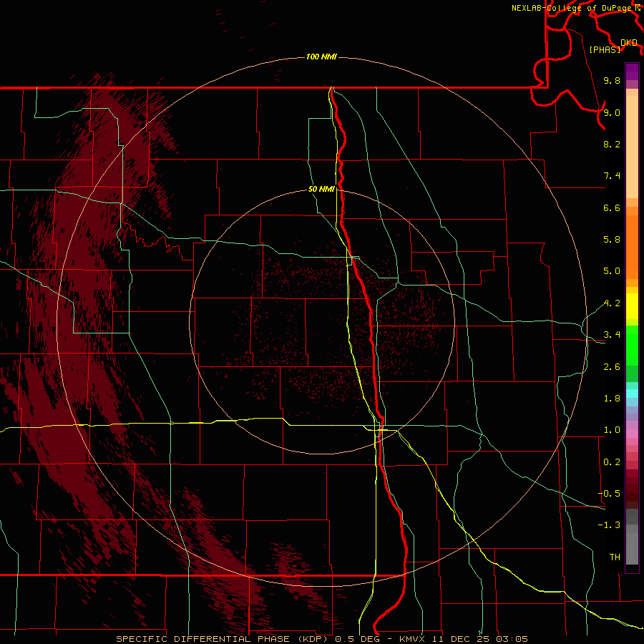Click the [PHAS] legend label
The image size is (644, 644).
pyautogui.click(x=605, y=49)
